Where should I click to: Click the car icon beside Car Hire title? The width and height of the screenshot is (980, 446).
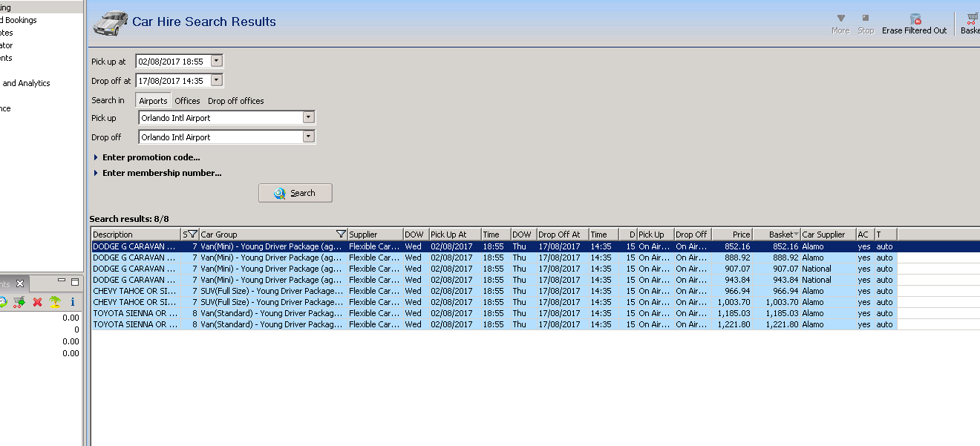click(x=110, y=22)
